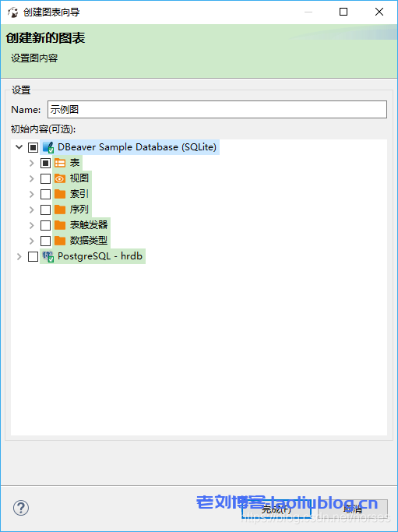This screenshot has height=532, width=398.
Task: Check the 视图 checkbox
Action: 45,178
